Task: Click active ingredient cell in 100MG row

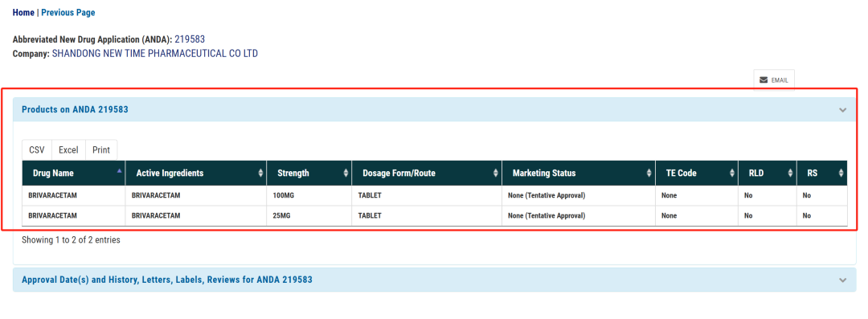Action: [196, 195]
